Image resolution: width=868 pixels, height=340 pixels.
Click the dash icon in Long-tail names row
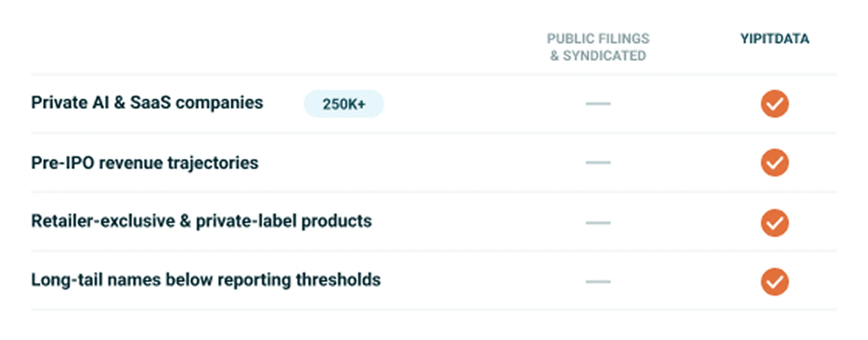(x=598, y=282)
